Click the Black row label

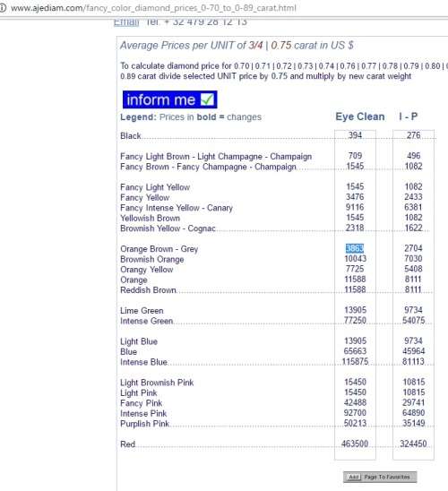(131, 136)
